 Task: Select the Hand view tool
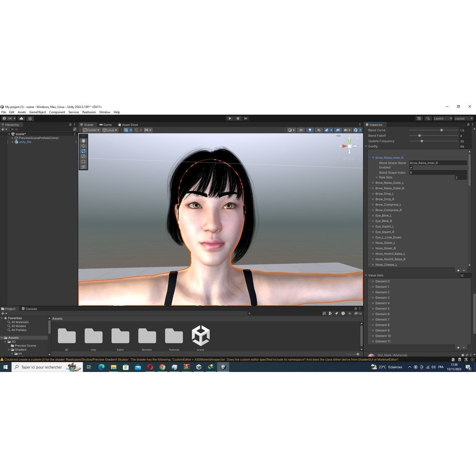coord(83,141)
